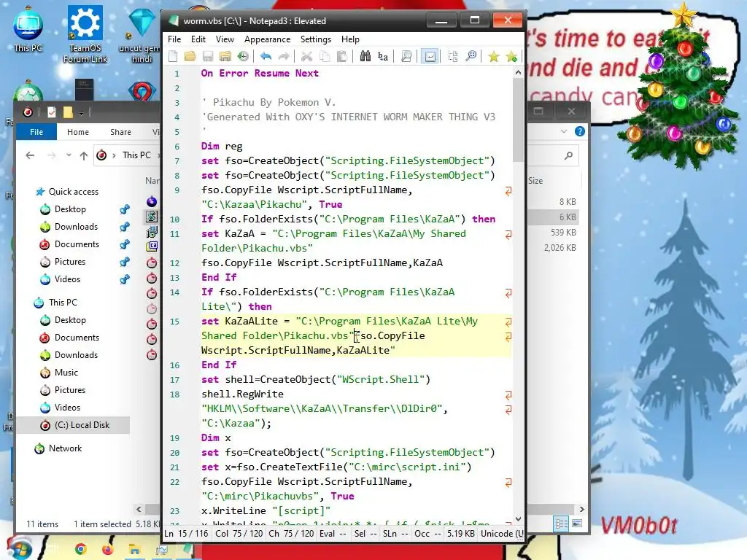Click Explorer horizontal scroll right arrow
The width and height of the screenshot is (747, 560).
[x=581, y=509]
